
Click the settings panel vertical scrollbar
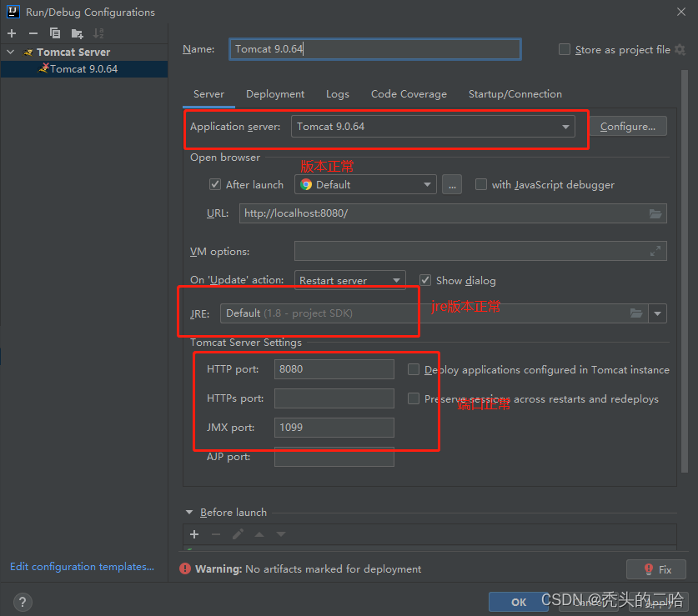(685, 272)
